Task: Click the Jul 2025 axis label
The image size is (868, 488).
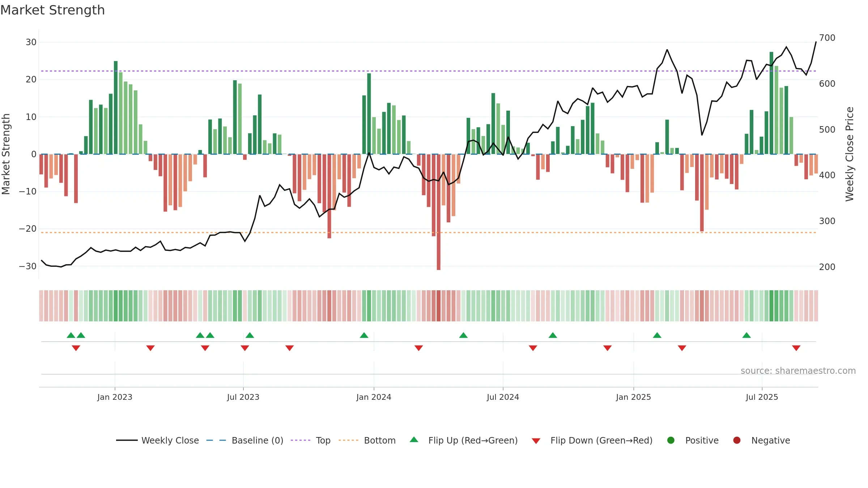Action: (x=762, y=397)
